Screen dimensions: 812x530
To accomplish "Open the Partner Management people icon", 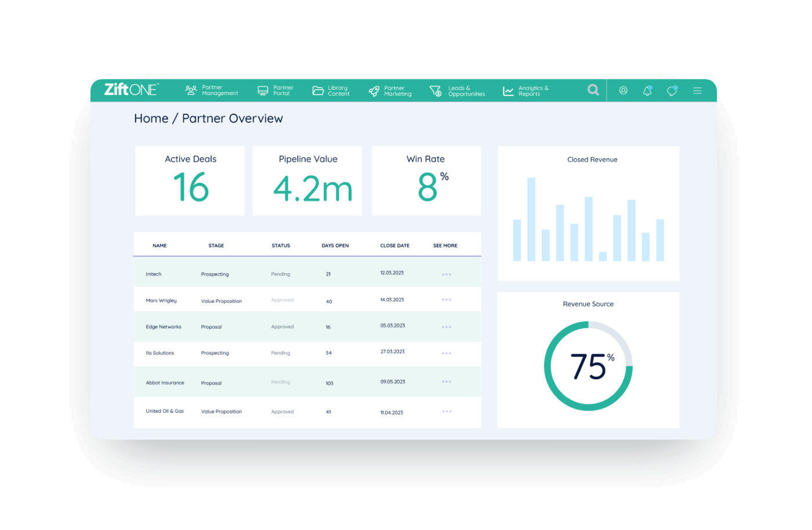I will pos(190,90).
